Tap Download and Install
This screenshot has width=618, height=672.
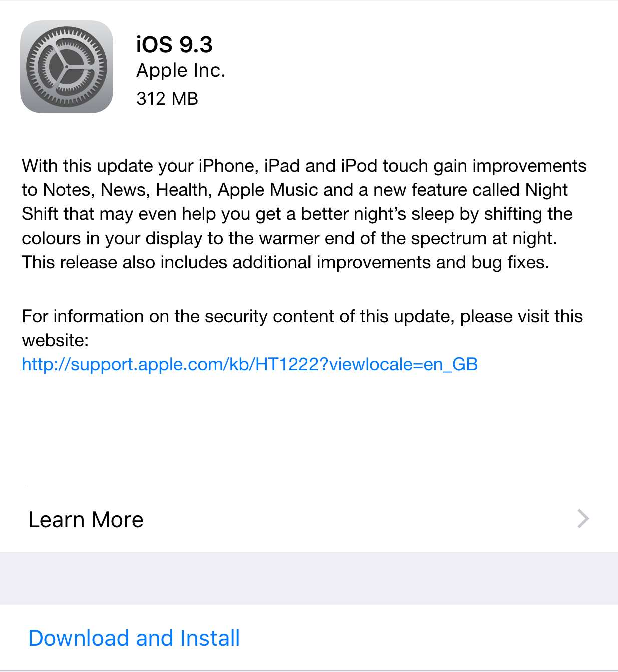[x=134, y=638]
